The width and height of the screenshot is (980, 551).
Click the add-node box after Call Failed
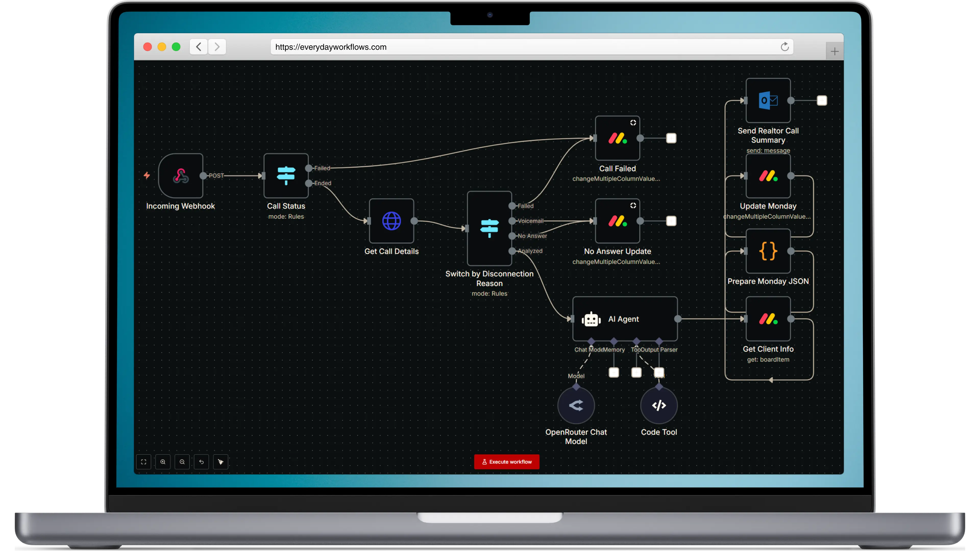pos(671,139)
